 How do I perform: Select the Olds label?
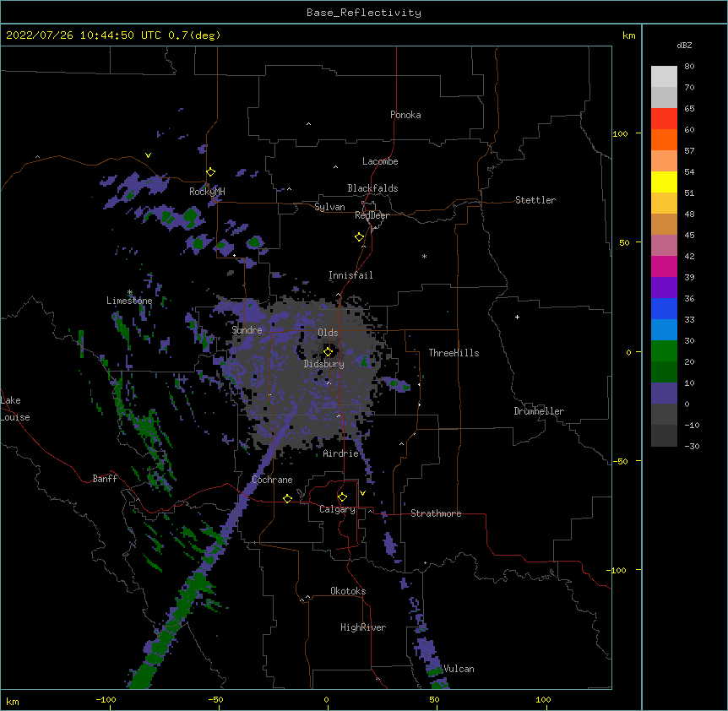328,333
